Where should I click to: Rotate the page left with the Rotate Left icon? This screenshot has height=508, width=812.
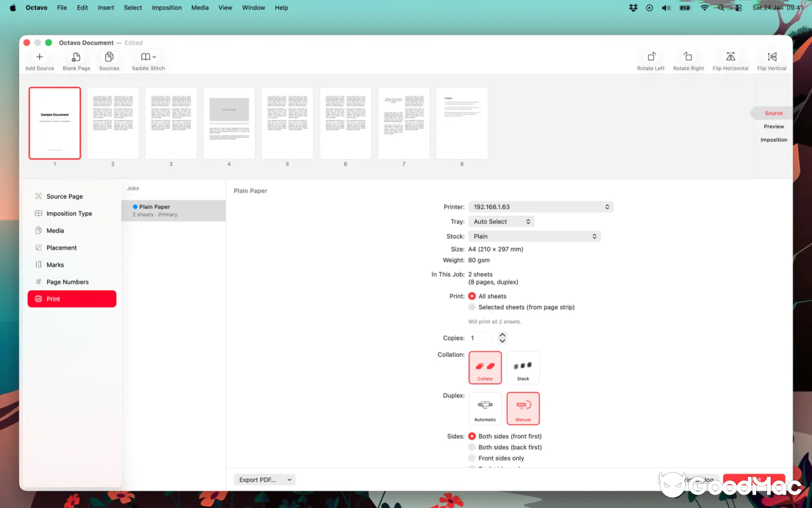(x=651, y=60)
